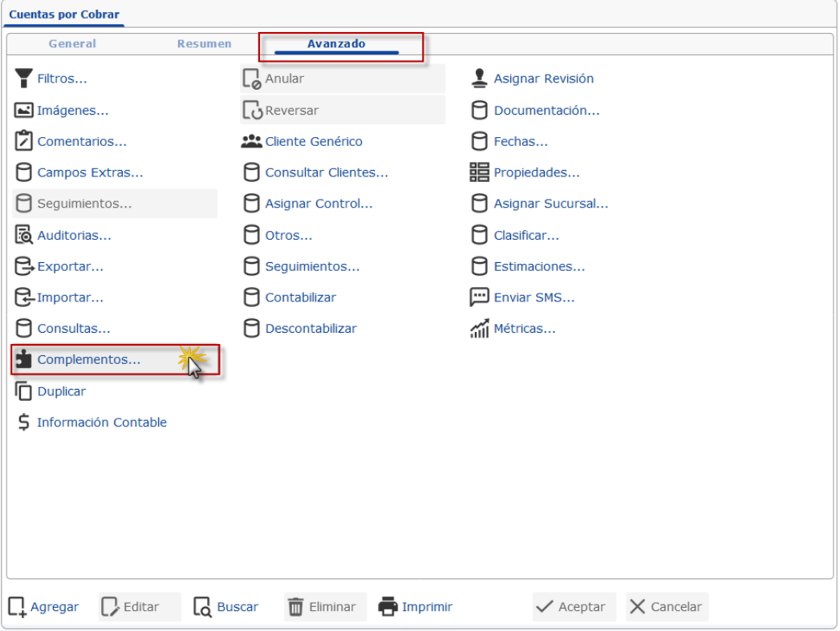The height and width of the screenshot is (631, 840).
Task: Click the Agregar label
Action: click(x=55, y=607)
